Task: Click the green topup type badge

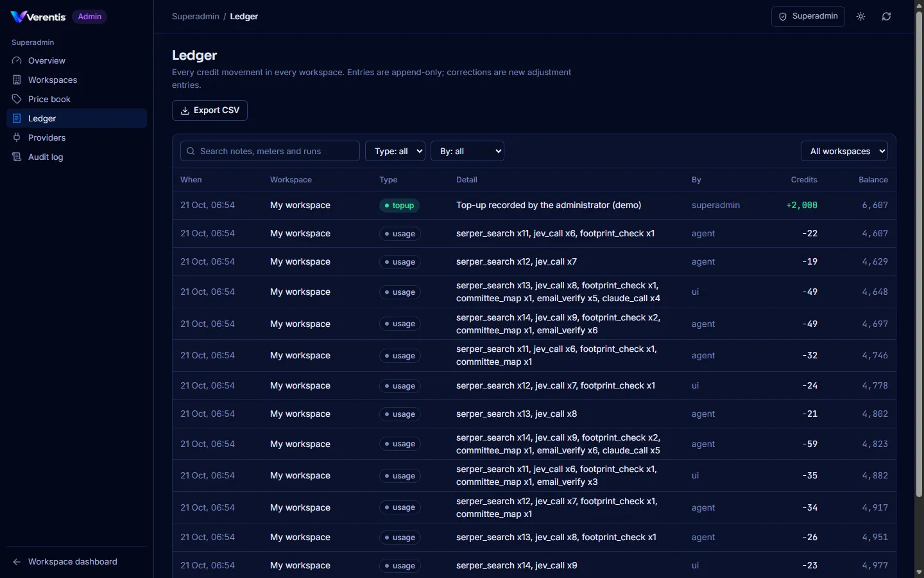Action: point(399,206)
